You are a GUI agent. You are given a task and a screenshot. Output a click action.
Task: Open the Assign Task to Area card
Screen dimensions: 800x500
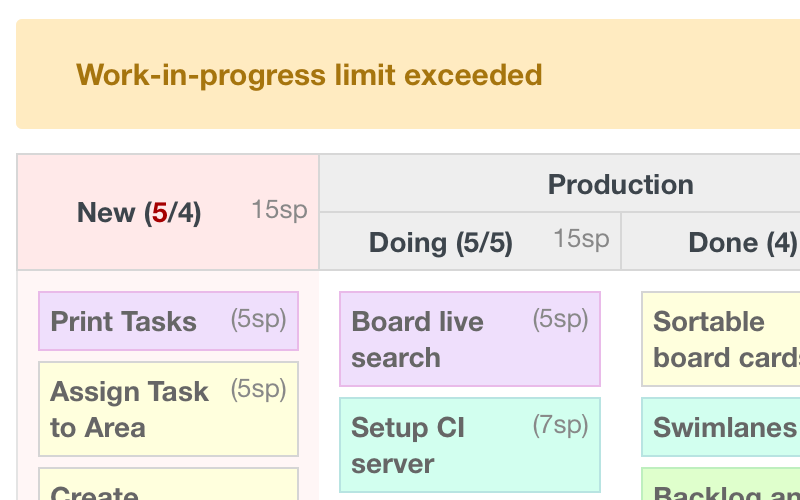130,410
